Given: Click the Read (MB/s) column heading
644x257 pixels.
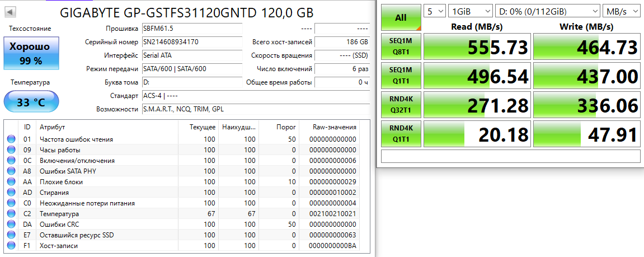Looking at the screenshot, I should pyautogui.click(x=477, y=27).
